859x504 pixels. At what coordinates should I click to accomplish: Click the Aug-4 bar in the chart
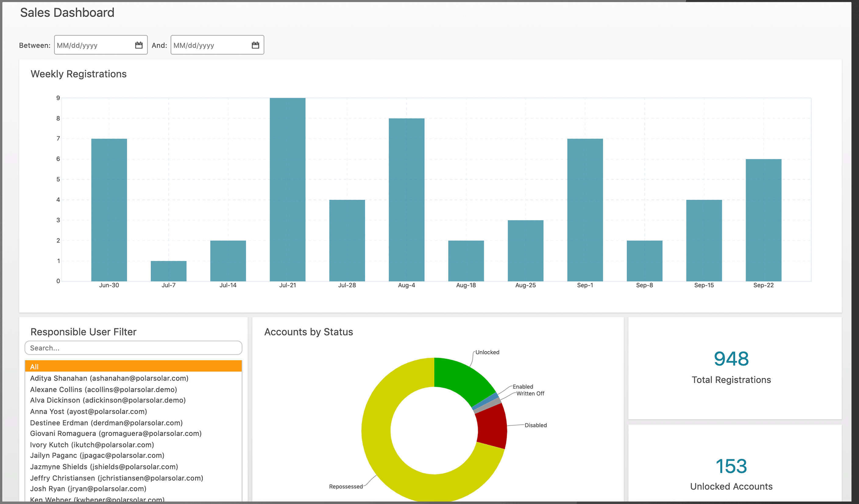pyautogui.click(x=406, y=200)
